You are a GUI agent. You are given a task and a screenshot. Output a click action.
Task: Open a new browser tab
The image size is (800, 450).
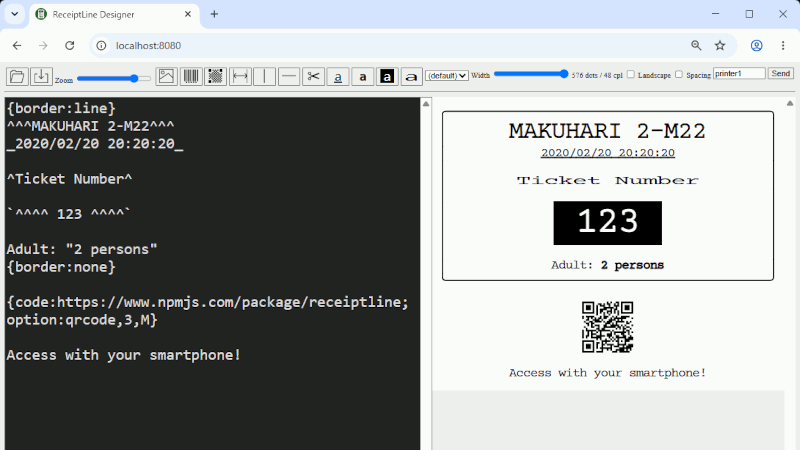click(x=214, y=14)
